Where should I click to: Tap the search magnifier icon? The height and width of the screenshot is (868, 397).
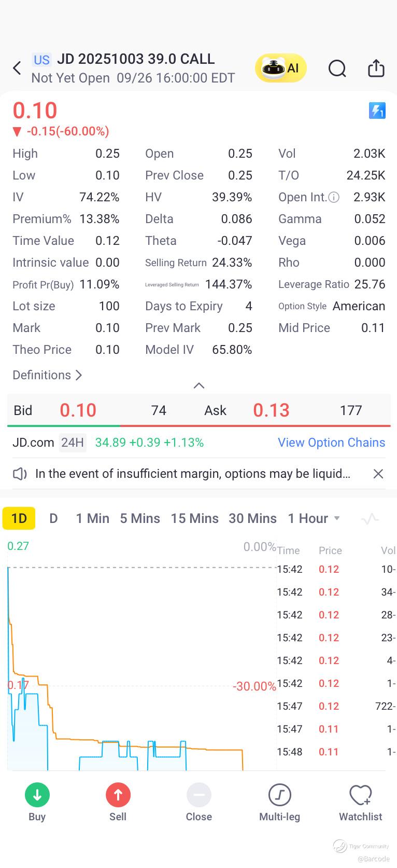pyautogui.click(x=337, y=68)
